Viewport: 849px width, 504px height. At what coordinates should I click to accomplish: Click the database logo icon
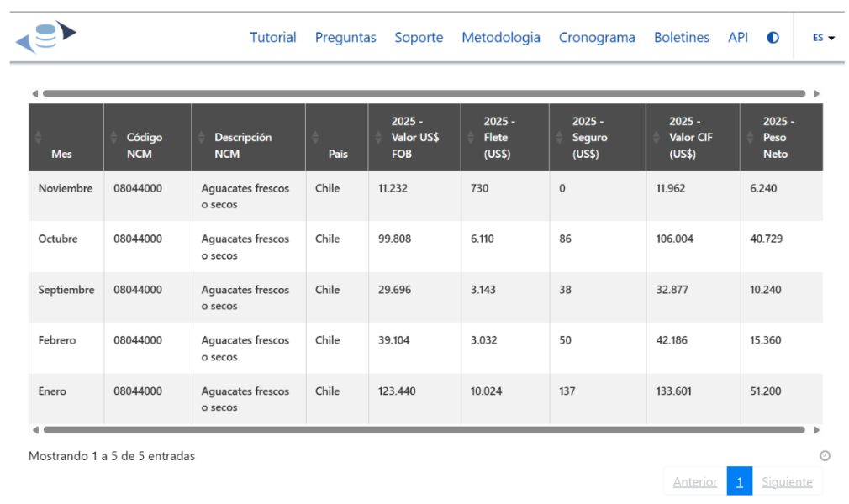pos(46,37)
